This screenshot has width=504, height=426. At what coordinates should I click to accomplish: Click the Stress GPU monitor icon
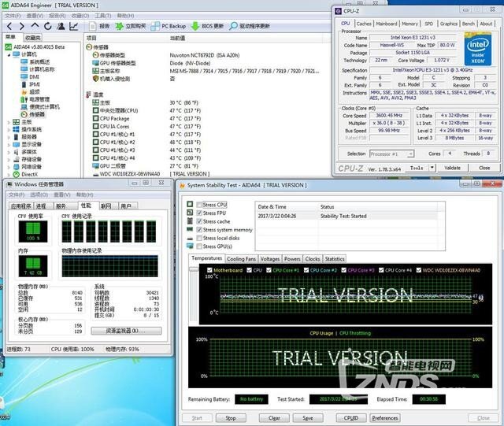(190, 246)
